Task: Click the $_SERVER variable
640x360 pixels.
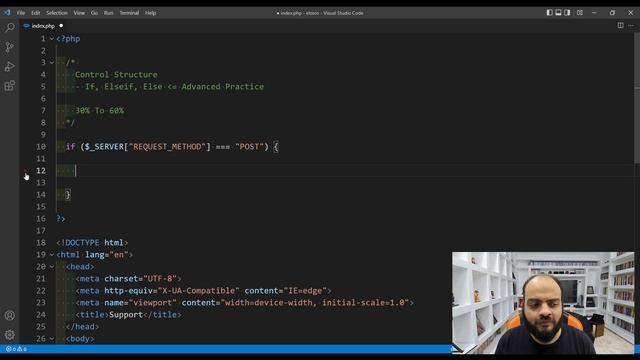Action: tap(104, 147)
